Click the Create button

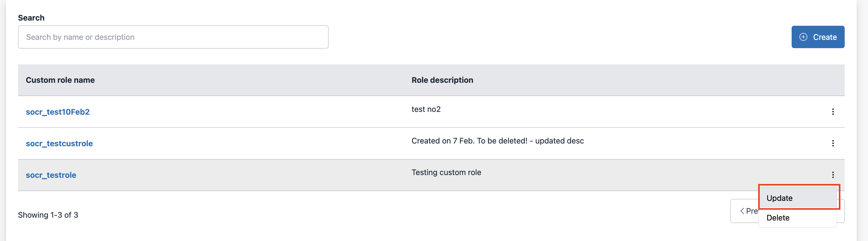[x=818, y=37]
